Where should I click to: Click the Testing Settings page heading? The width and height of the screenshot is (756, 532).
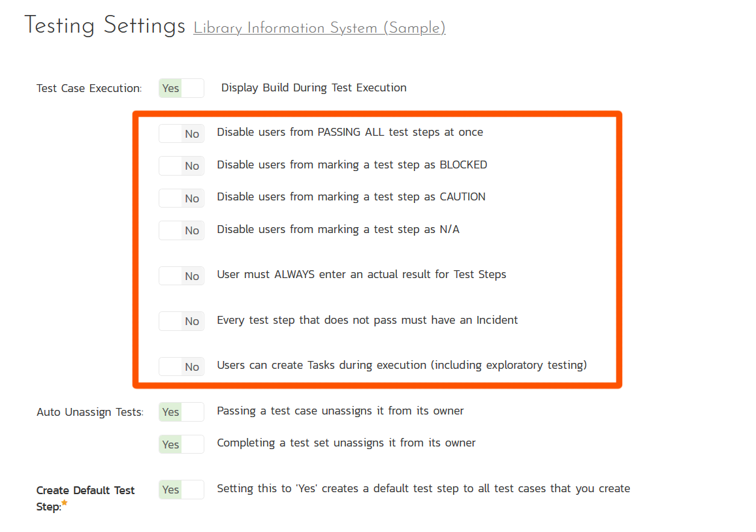tap(105, 26)
